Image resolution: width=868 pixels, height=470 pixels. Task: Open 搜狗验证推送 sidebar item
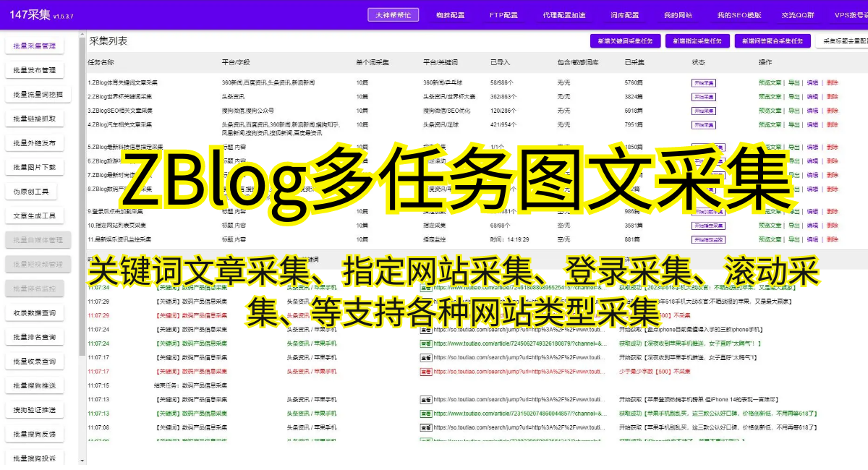35,410
